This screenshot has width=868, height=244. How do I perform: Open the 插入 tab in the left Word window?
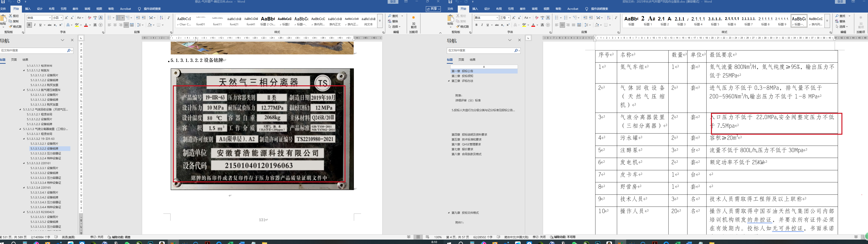tap(28, 9)
